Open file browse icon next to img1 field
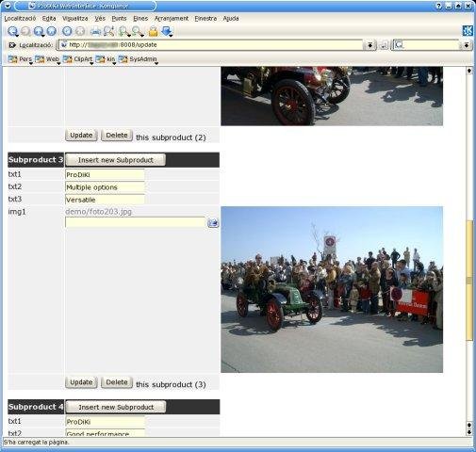The width and height of the screenshot is (476, 452). pos(213,223)
